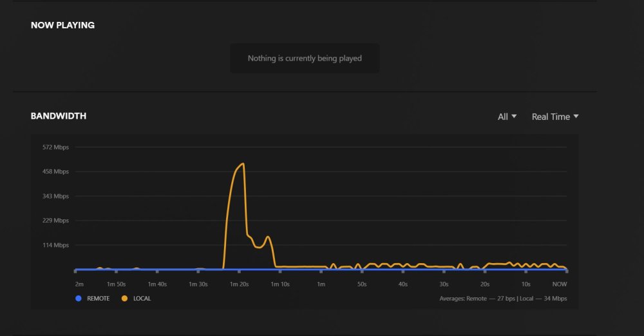The height and width of the screenshot is (336, 644).
Task: Select the 2m marker on the time axis
Action: (79, 284)
